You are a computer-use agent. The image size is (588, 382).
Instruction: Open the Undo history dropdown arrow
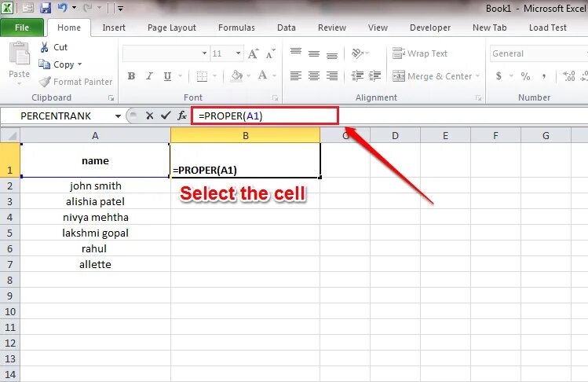pyautogui.click(x=74, y=8)
